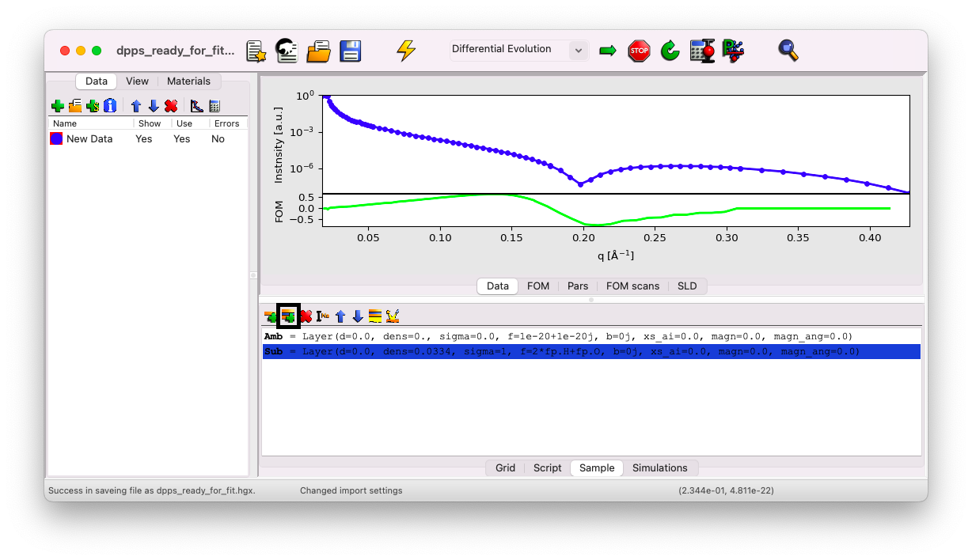Import data using the small folder icon
This screenshot has width=972, height=560.
(x=75, y=106)
